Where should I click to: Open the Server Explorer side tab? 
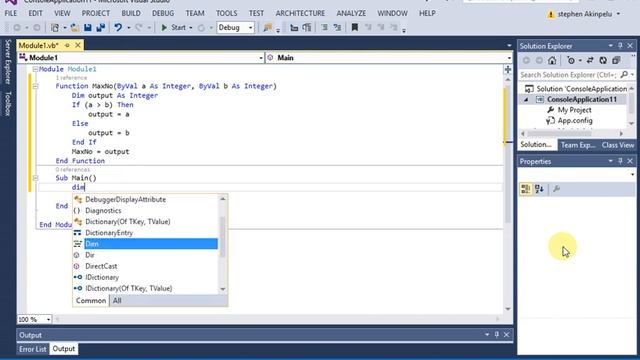7,62
